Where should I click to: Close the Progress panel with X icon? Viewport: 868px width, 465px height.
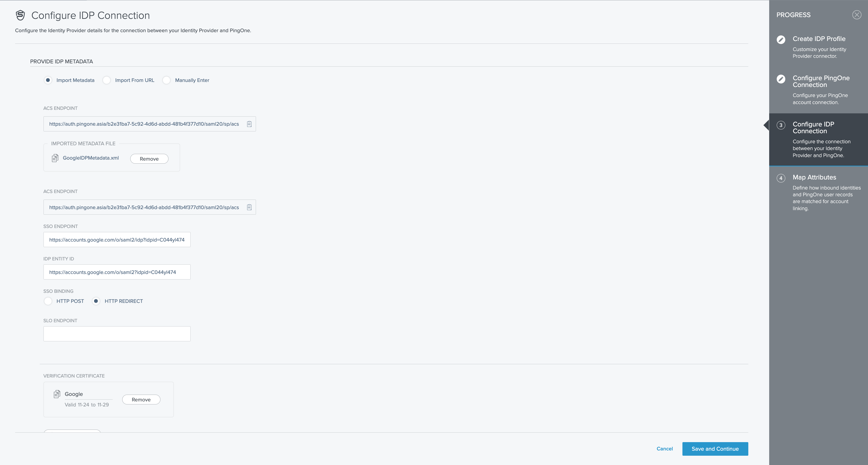click(x=856, y=15)
